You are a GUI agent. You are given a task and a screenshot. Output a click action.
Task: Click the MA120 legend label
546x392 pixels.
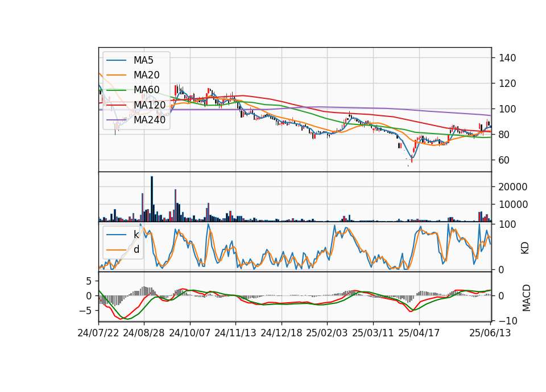pyautogui.click(x=150, y=105)
